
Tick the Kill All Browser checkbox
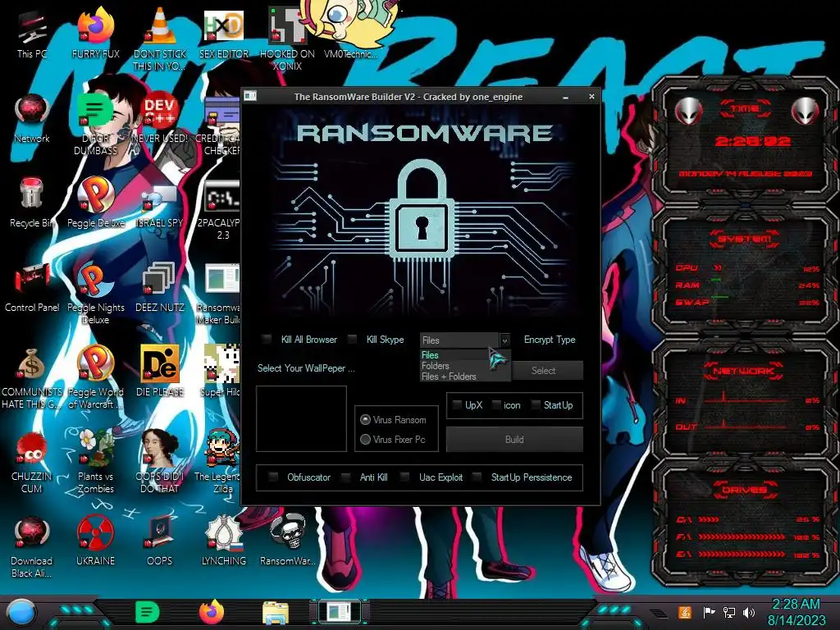click(267, 339)
